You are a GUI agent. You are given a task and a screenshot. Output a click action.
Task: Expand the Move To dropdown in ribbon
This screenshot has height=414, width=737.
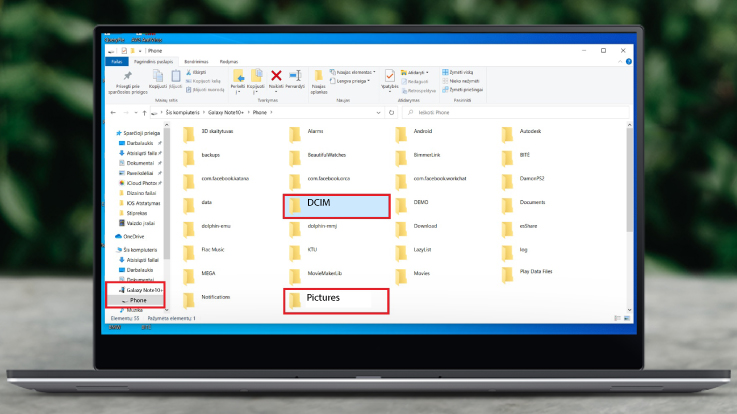point(238,91)
